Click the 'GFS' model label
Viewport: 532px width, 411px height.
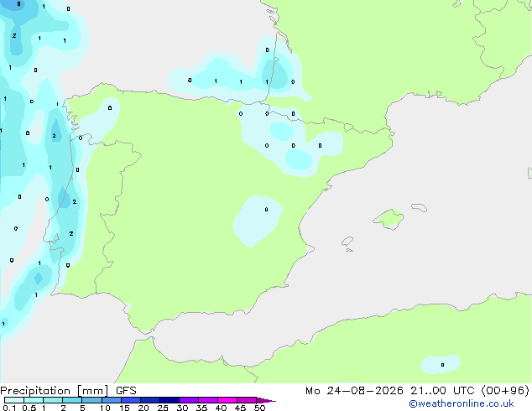pyautogui.click(x=126, y=391)
